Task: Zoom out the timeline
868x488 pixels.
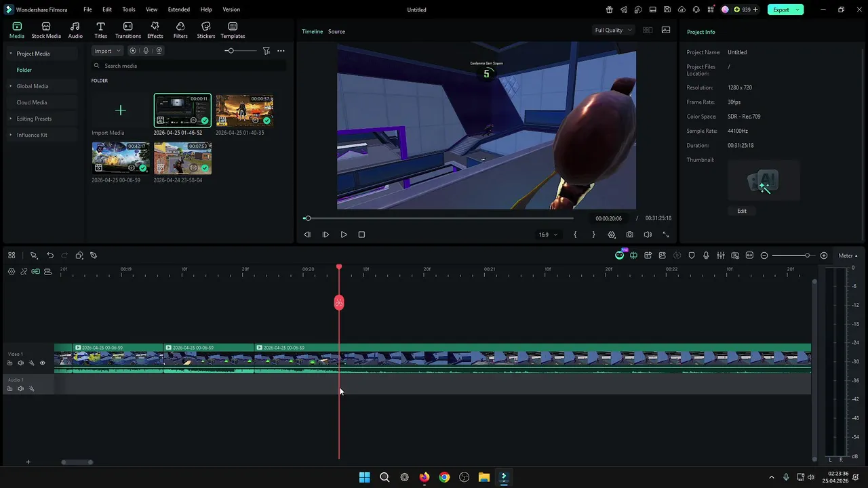Action: click(x=764, y=256)
